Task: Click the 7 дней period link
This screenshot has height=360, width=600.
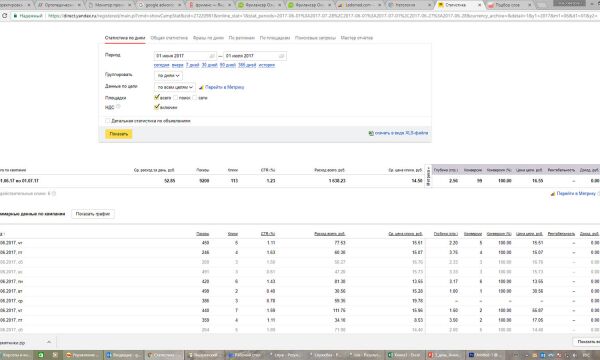Action: click(x=192, y=65)
